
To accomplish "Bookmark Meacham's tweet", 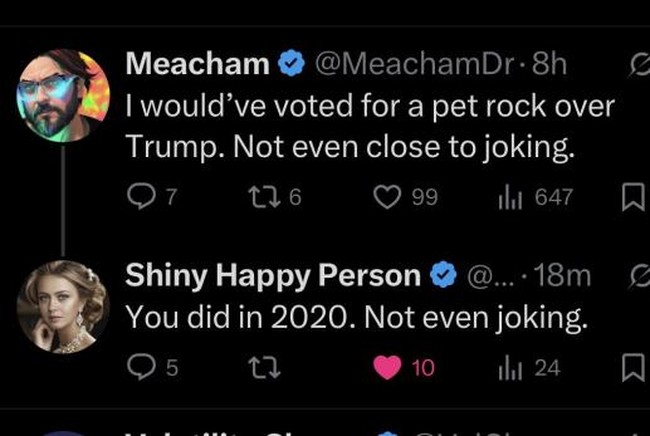I will click(x=633, y=196).
